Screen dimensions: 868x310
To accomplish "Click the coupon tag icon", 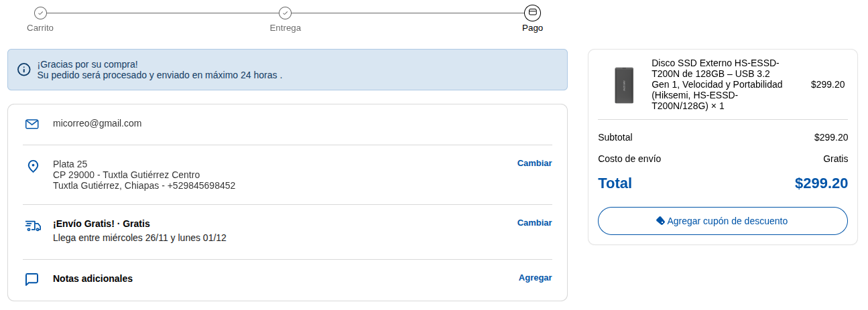I will pyautogui.click(x=660, y=221).
